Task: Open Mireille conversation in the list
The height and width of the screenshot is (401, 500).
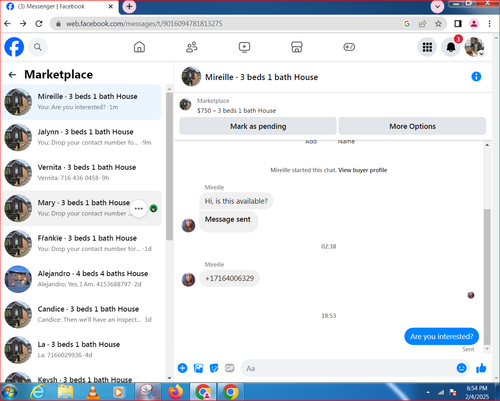Action: 81,102
